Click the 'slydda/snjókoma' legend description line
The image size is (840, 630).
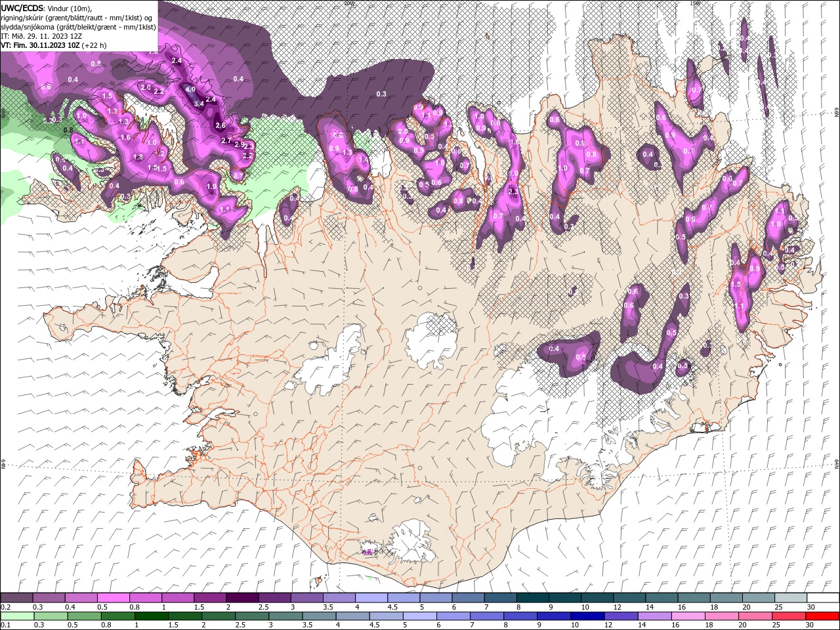78,27
